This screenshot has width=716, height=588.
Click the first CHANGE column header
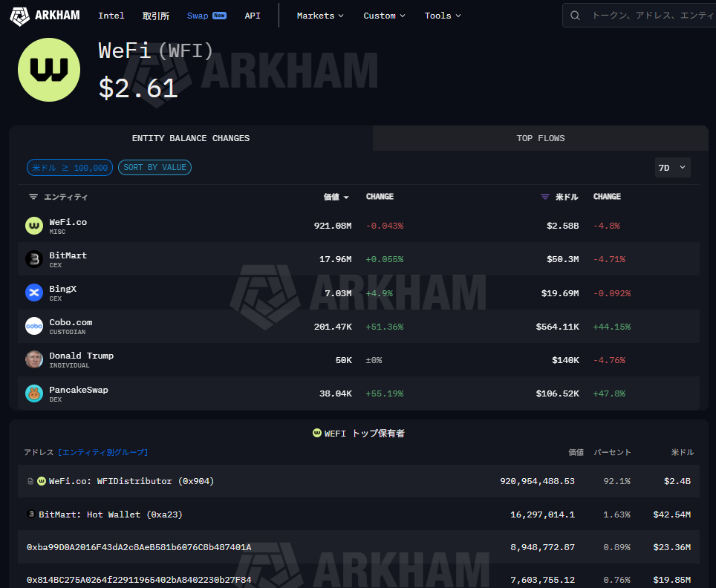pos(380,197)
